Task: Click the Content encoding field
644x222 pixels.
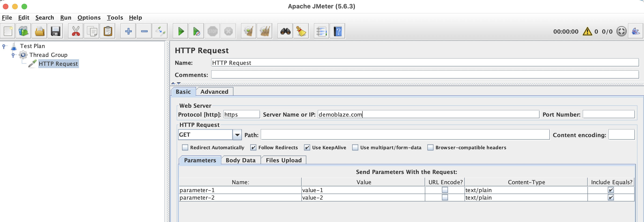Action: coord(622,135)
